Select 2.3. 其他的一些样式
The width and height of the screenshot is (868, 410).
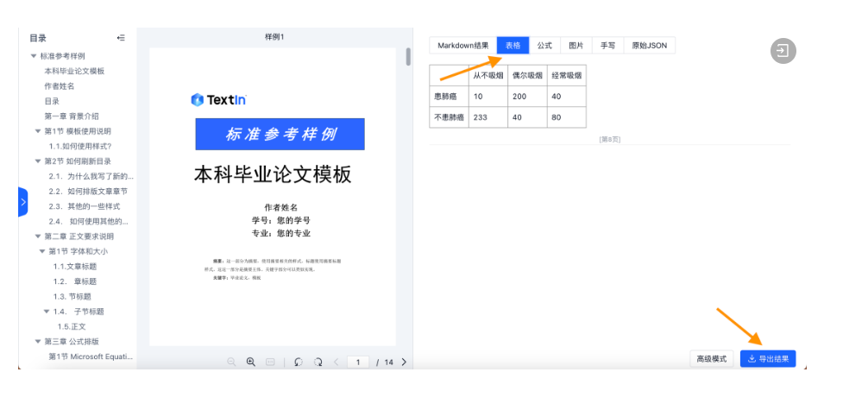85,206
